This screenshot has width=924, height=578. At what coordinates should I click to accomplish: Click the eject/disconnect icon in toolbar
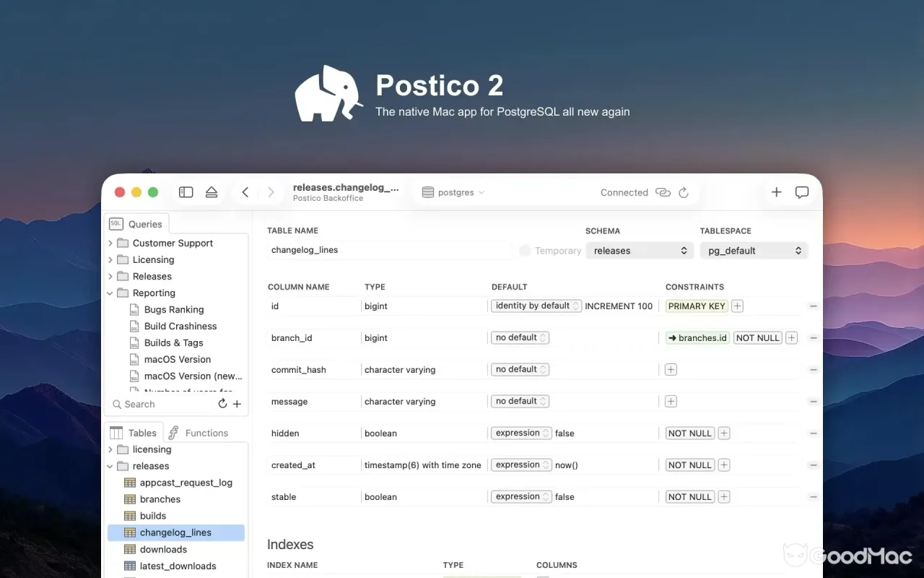point(212,192)
